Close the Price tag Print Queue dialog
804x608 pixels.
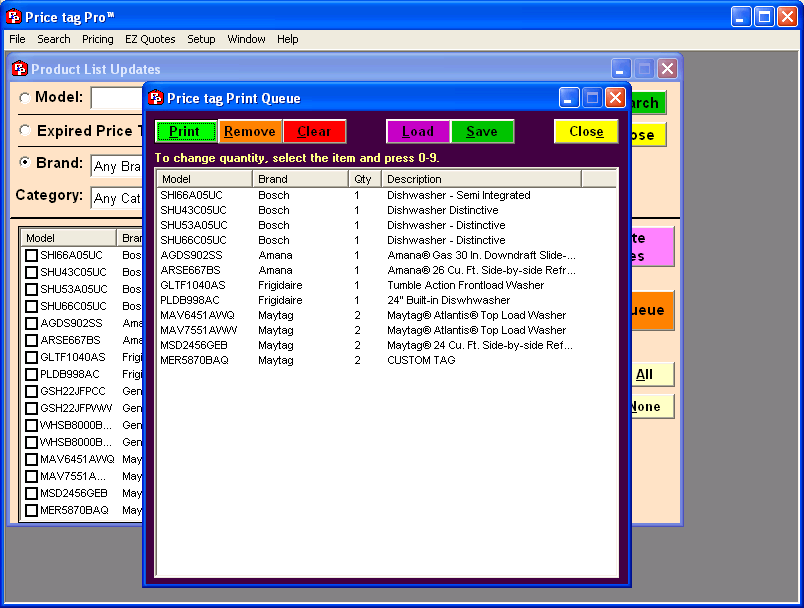pos(586,131)
